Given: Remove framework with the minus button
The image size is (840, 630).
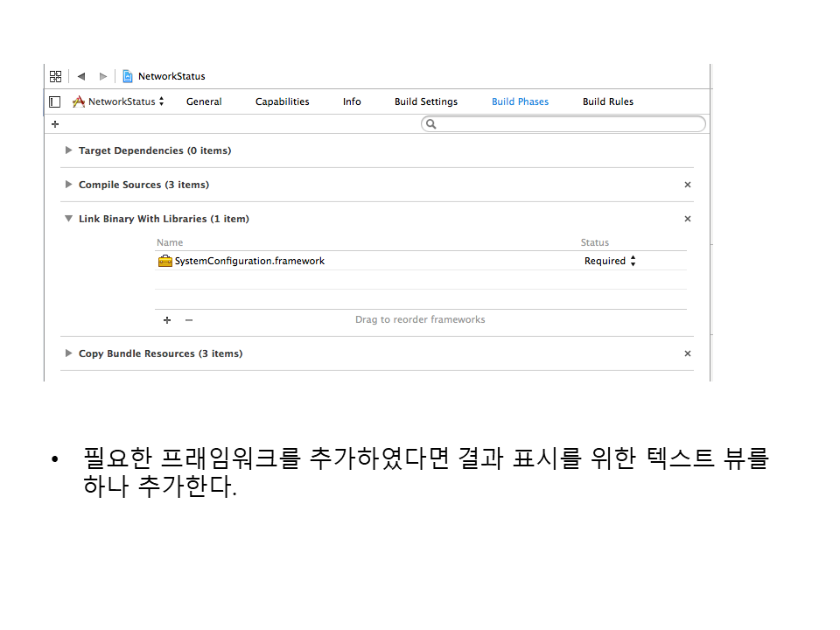Looking at the screenshot, I should pyautogui.click(x=189, y=320).
